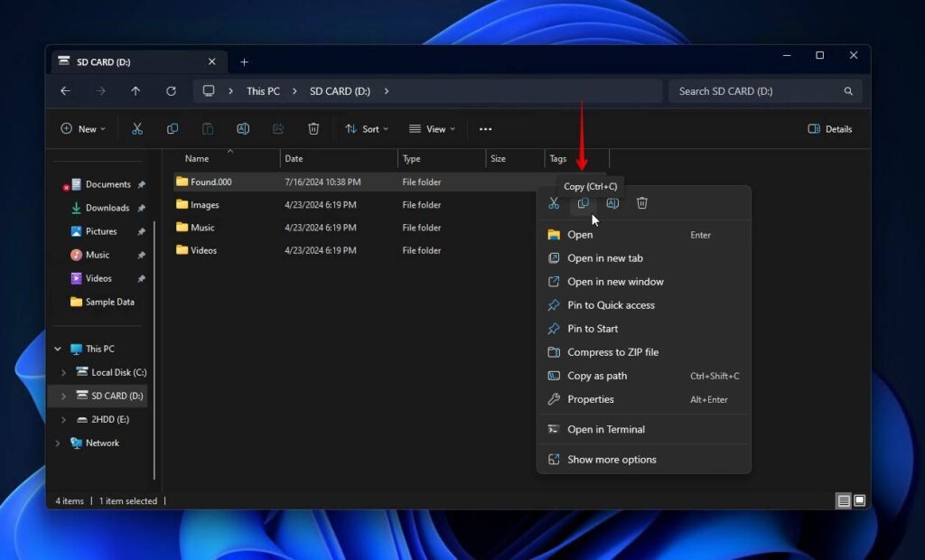
Task: Click inside the Search SD CARD field
Action: click(x=759, y=91)
